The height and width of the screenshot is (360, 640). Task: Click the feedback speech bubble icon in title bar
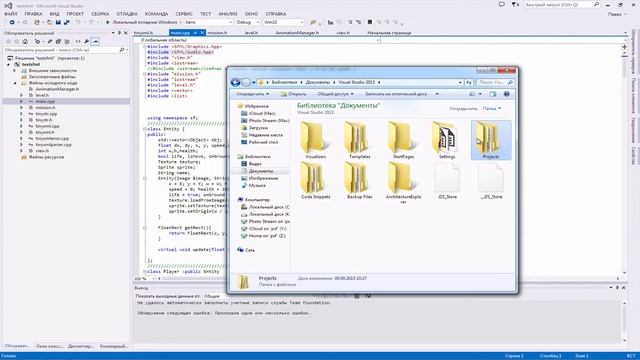tap(502, 4)
